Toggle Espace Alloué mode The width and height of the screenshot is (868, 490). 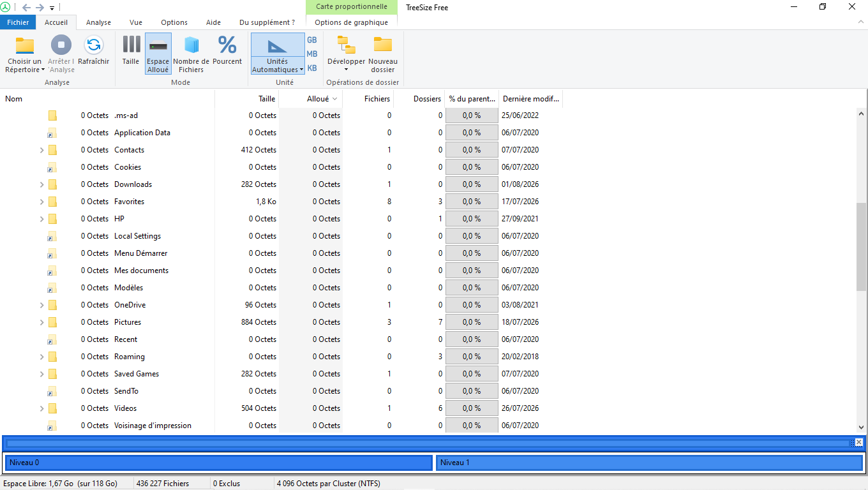pos(158,54)
